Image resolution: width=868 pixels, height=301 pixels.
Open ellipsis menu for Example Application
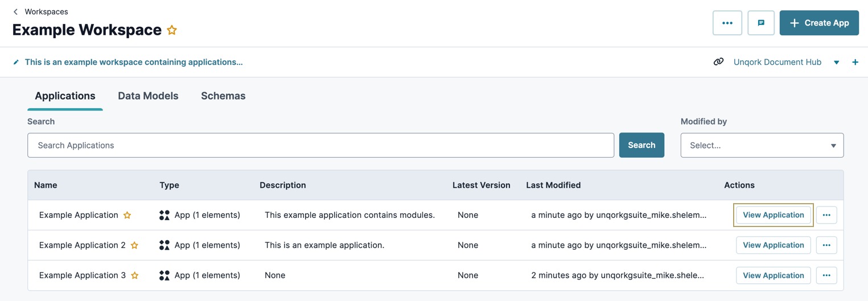(x=826, y=215)
